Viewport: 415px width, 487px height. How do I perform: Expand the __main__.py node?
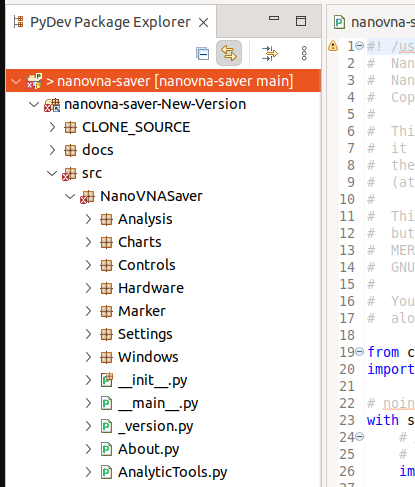(x=88, y=403)
